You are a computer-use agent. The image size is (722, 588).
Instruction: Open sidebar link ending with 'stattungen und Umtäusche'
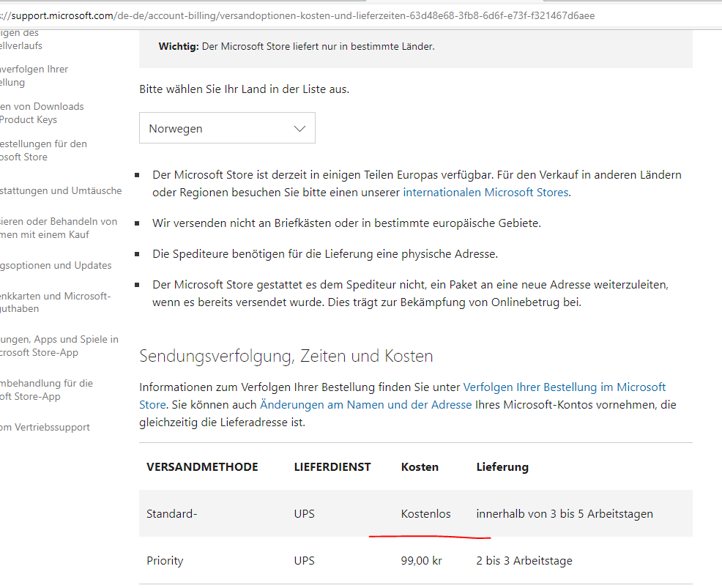(61, 190)
